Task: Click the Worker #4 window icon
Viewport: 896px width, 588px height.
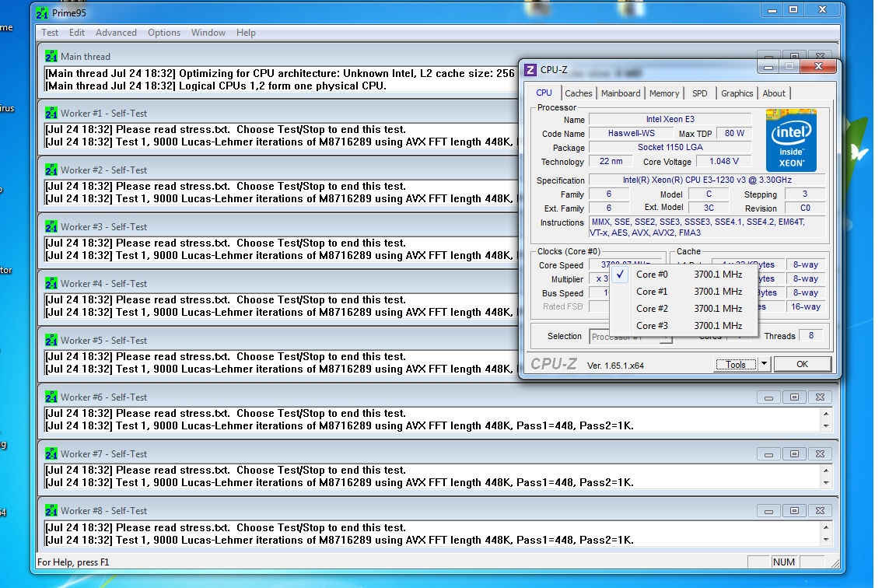Action: (51, 283)
